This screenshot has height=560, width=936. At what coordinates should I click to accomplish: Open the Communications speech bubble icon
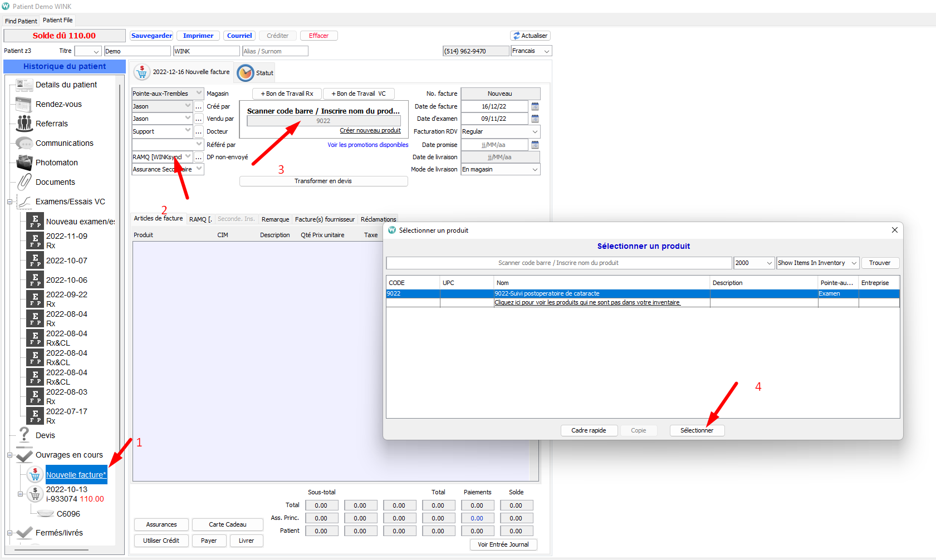point(24,143)
